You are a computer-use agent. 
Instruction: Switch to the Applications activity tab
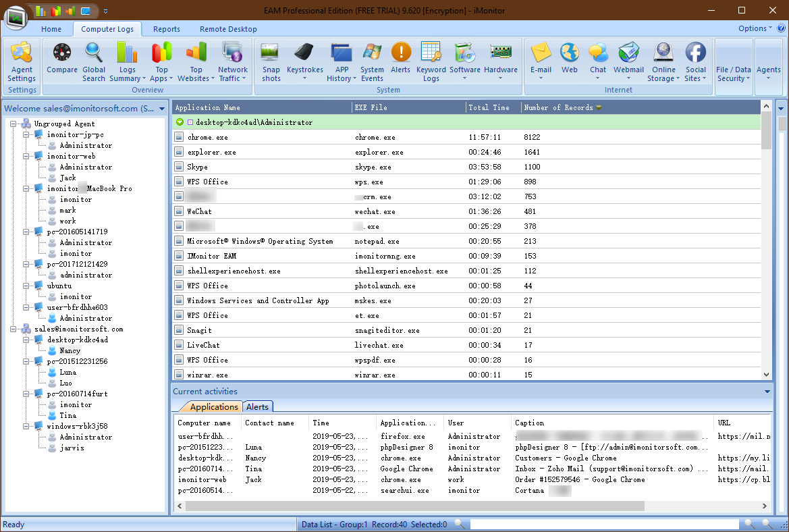(214, 406)
